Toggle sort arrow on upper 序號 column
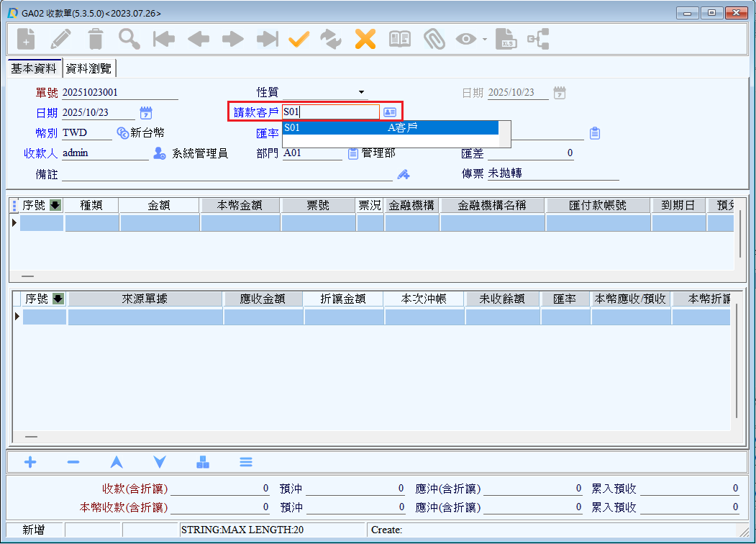 coord(55,206)
